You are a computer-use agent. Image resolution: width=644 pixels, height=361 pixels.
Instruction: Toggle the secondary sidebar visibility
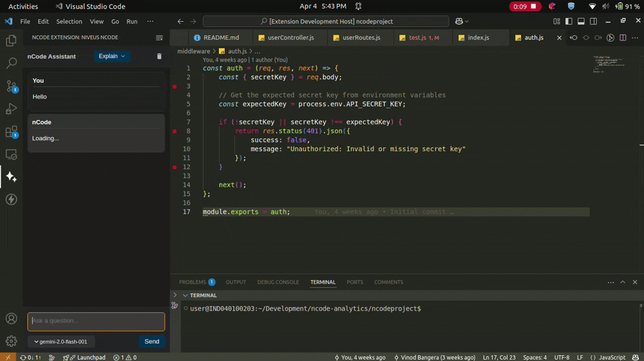[594, 21]
